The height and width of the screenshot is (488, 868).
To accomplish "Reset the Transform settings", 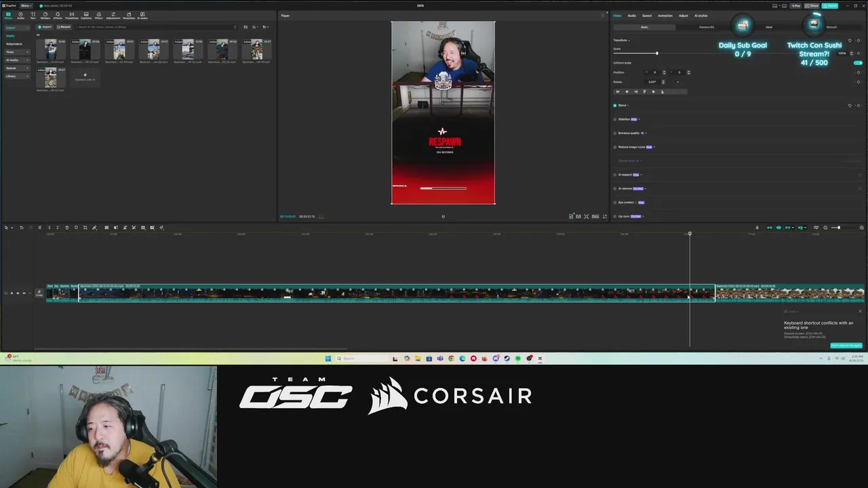I will tap(850, 40).
